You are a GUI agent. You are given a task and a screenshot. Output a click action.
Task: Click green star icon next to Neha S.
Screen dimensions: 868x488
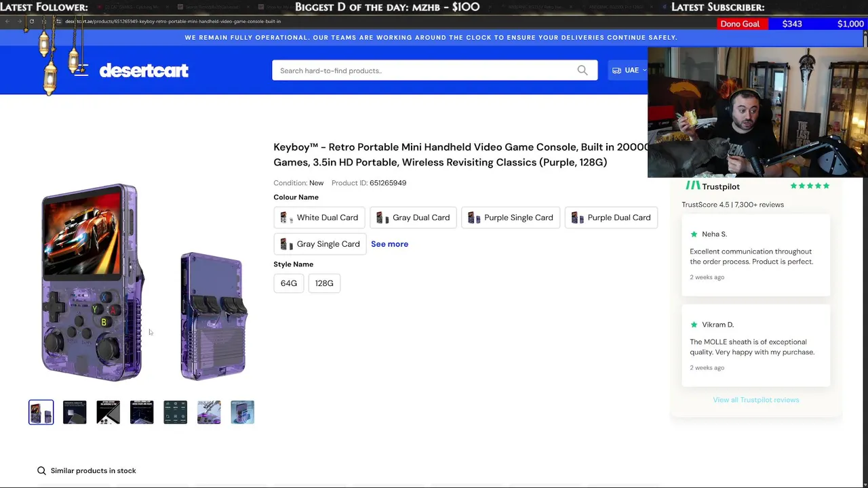click(x=694, y=234)
